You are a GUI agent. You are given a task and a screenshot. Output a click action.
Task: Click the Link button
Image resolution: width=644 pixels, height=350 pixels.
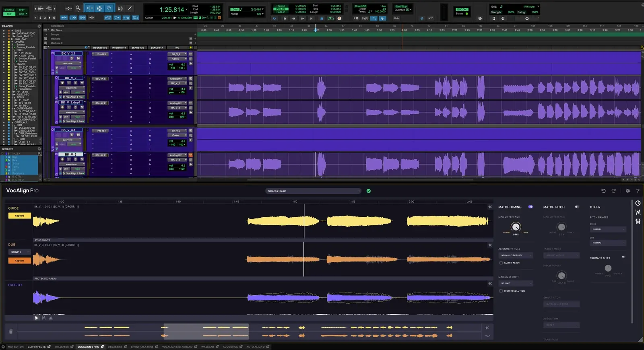[396, 18]
